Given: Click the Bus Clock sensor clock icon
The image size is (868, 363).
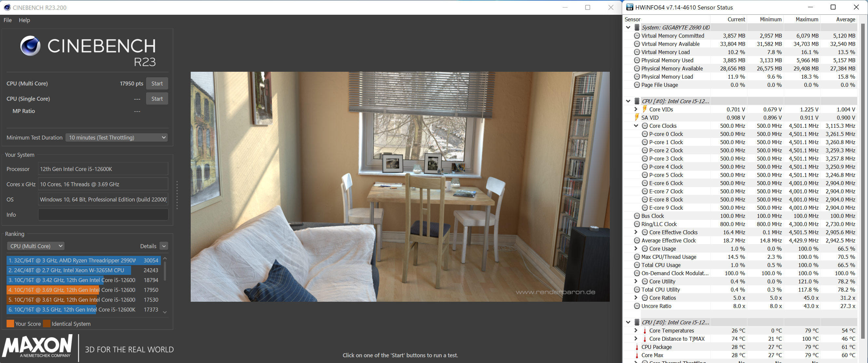Looking at the screenshot, I should [637, 216].
